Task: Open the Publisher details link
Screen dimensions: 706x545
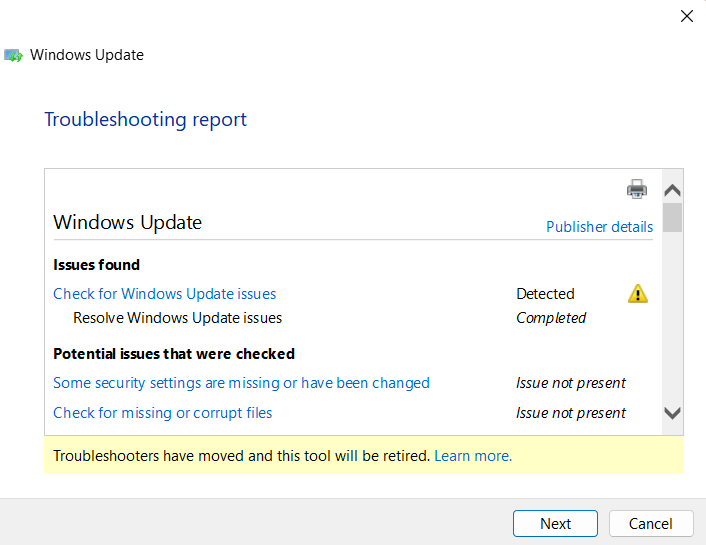Action: pos(599,227)
